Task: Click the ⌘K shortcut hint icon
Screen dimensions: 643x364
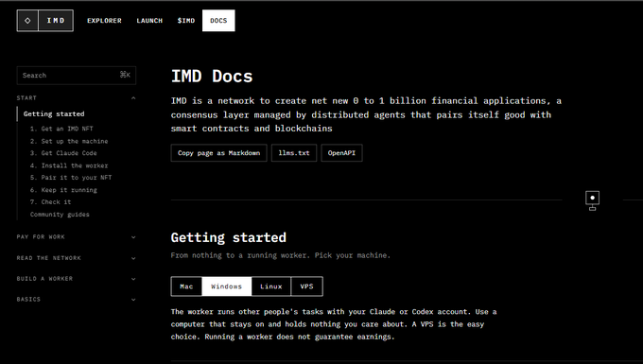Action: [125, 75]
